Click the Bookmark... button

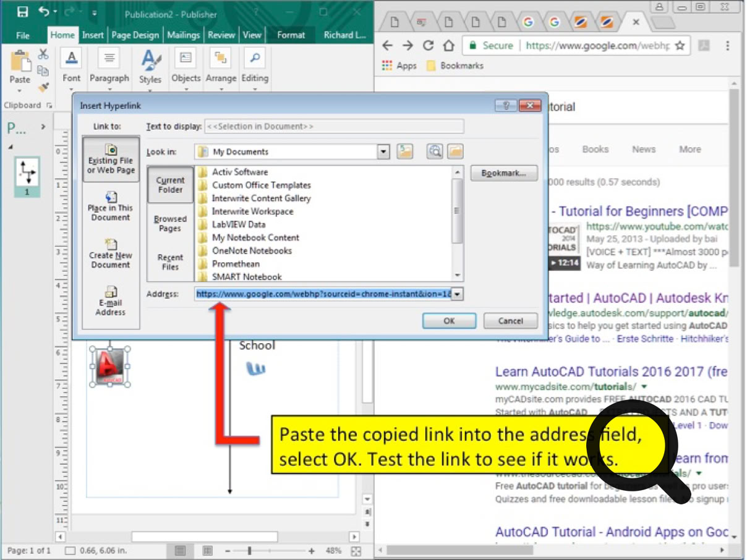click(x=504, y=173)
